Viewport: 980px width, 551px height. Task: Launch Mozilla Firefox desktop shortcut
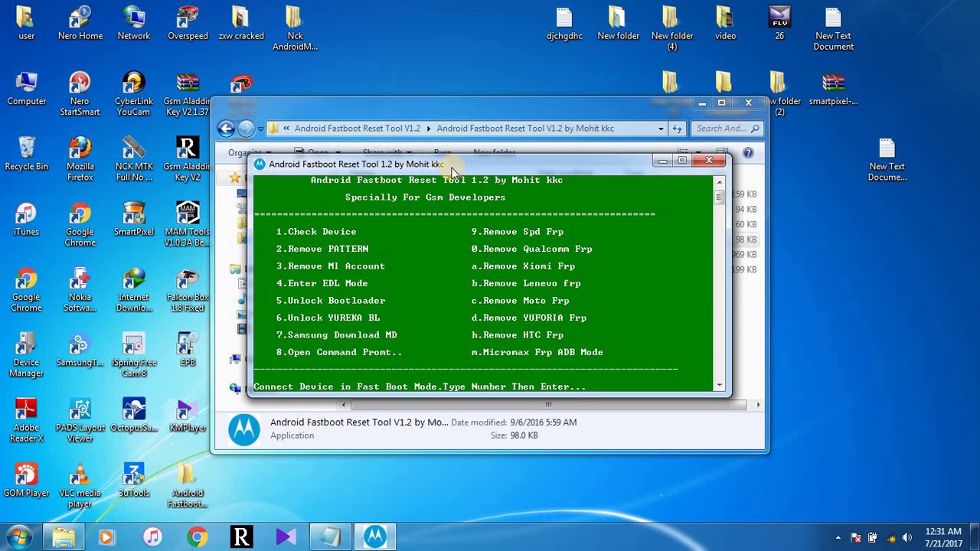coord(80,160)
